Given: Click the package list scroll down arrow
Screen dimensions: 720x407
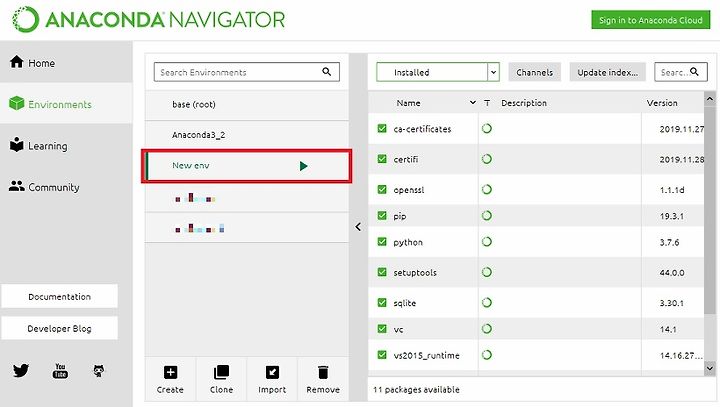Looking at the screenshot, I should pos(709,368).
